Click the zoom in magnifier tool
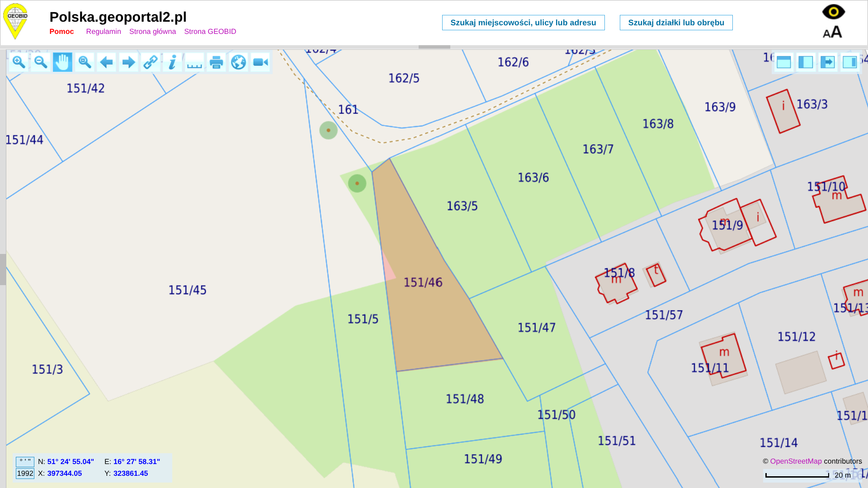This screenshot has width=868, height=488. 19,62
